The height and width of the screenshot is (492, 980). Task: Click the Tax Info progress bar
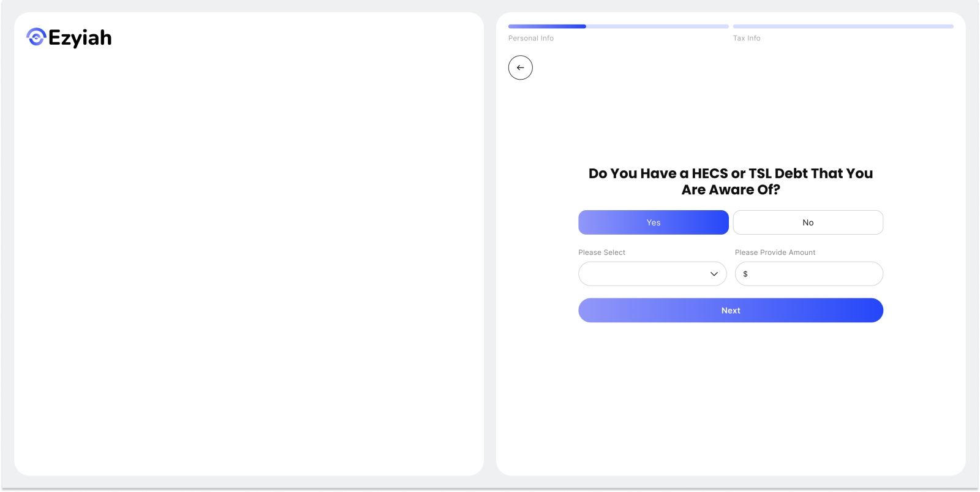pyautogui.click(x=843, y=26)
